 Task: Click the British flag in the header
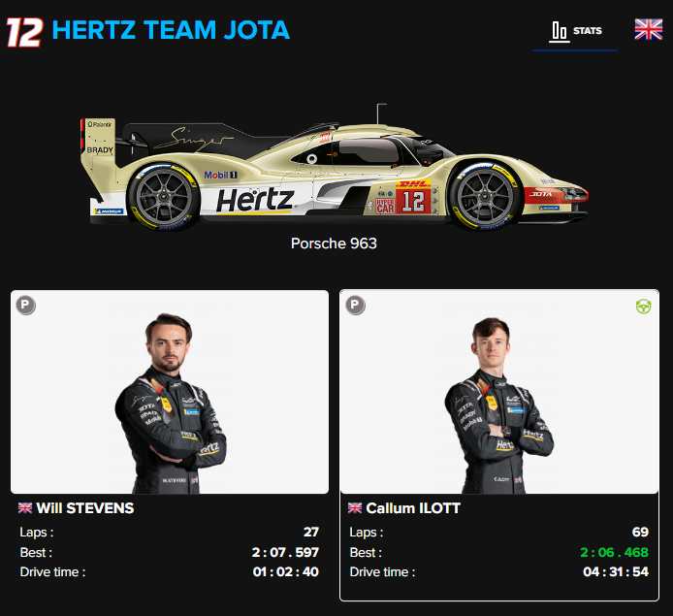tap(649, 30)
